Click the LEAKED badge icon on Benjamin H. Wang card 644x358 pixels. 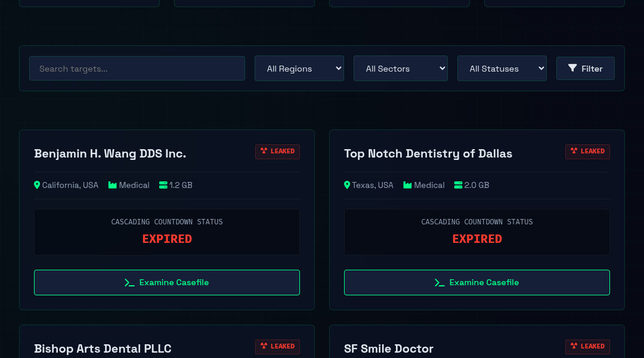coord(264,151)
